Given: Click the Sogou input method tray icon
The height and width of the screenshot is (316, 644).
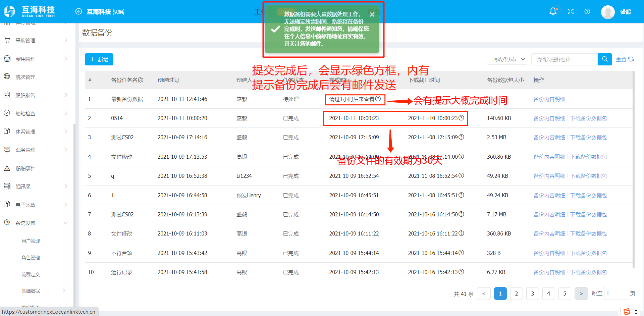Looking at the screenshot, I should point(627,312).
